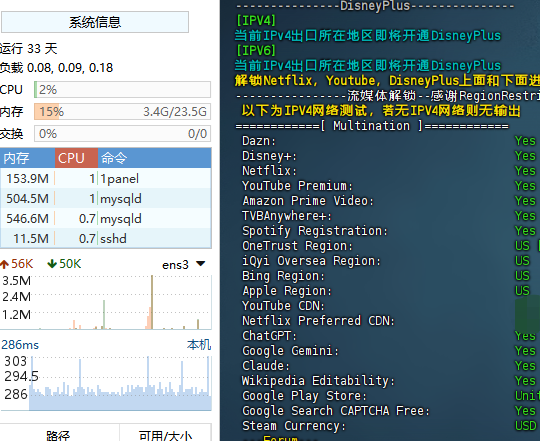Click the Disney+: line in terminal
Image resolution: width=540 pixels, height=441 pixels.
click(269, 156)
